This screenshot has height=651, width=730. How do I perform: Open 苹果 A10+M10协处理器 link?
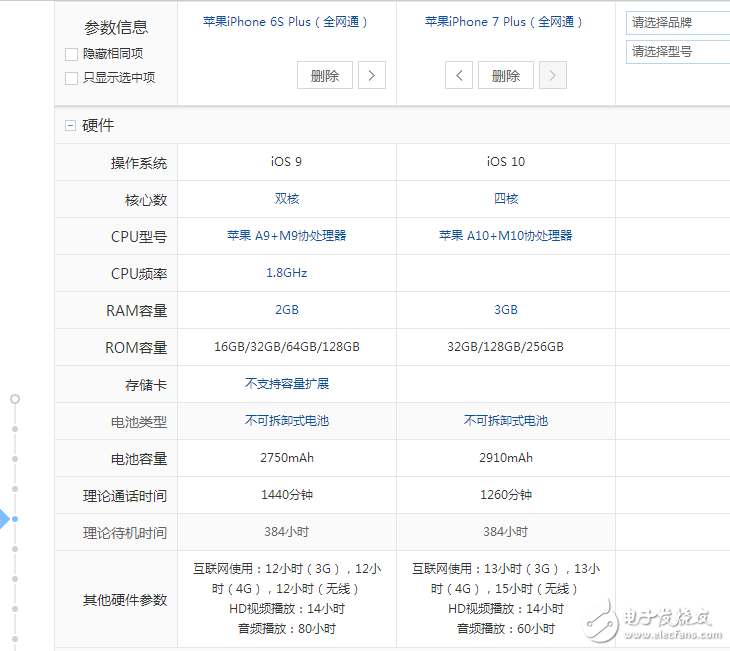[x=506, y=236]
